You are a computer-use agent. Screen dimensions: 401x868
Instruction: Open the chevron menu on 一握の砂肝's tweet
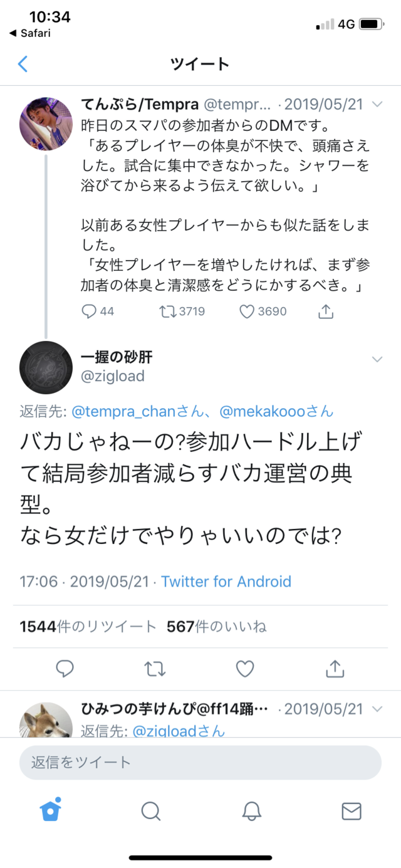(x=377, y=359)
